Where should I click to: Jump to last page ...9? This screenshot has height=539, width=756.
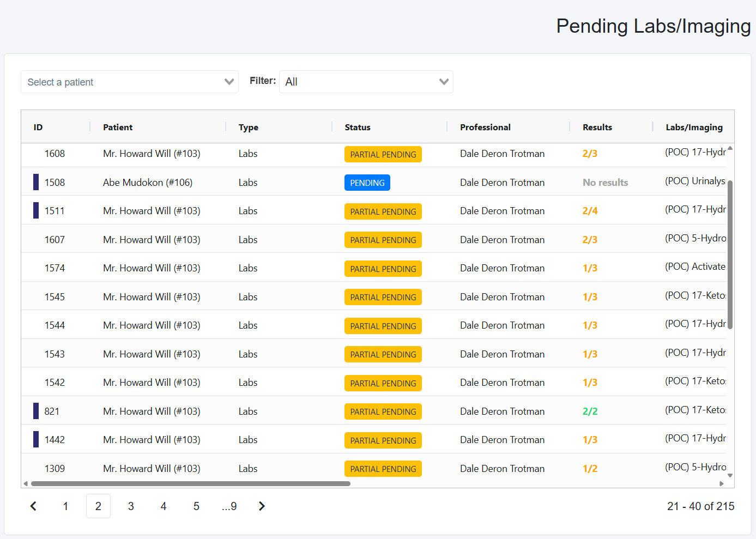click(229, 506)
